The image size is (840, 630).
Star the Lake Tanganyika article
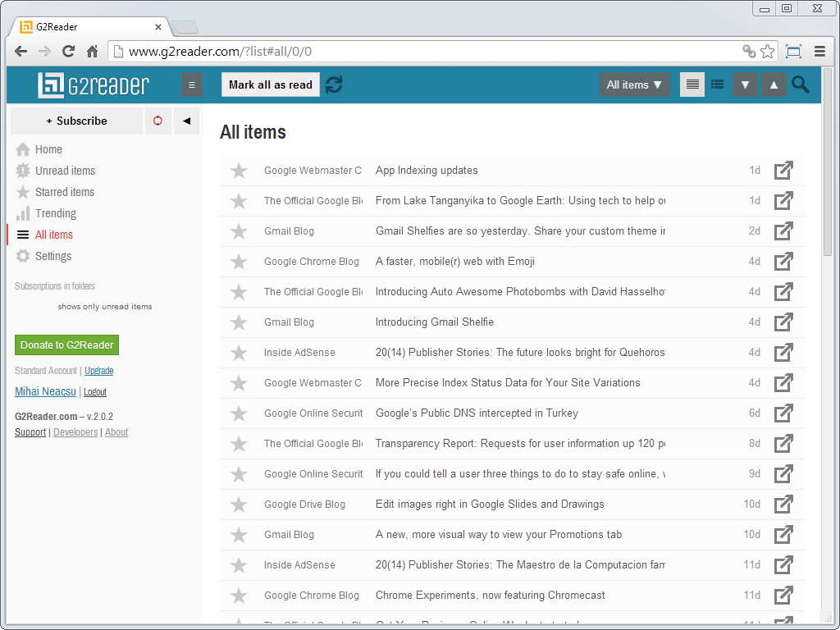[239, 201]
